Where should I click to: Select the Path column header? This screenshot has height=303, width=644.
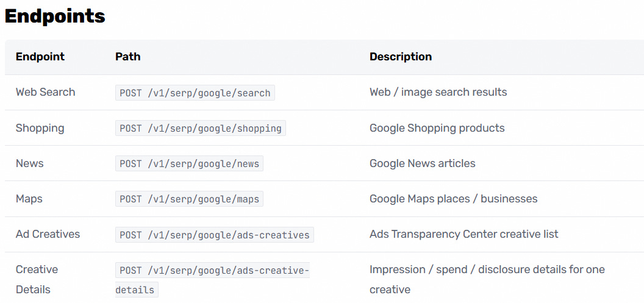point(127,57)
